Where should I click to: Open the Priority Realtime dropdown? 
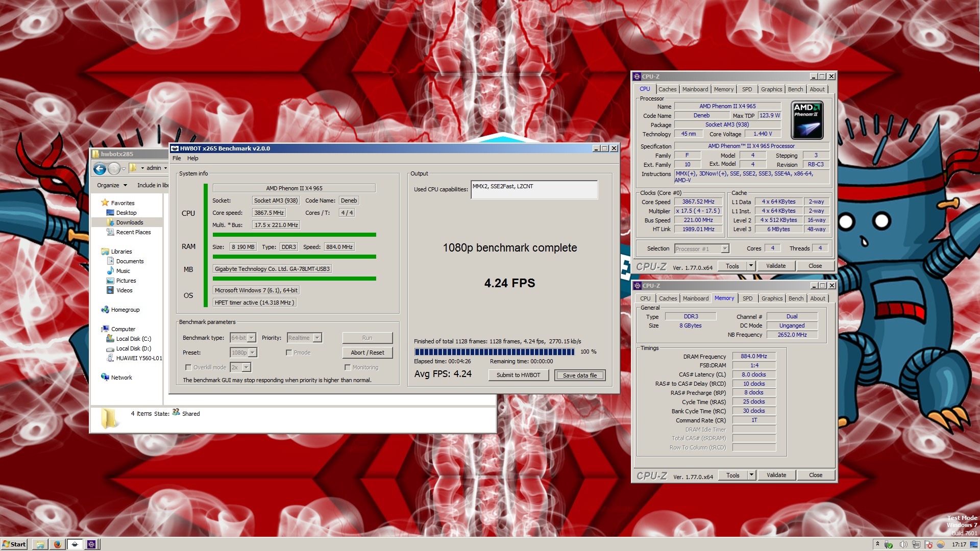(x=304, y=338)
